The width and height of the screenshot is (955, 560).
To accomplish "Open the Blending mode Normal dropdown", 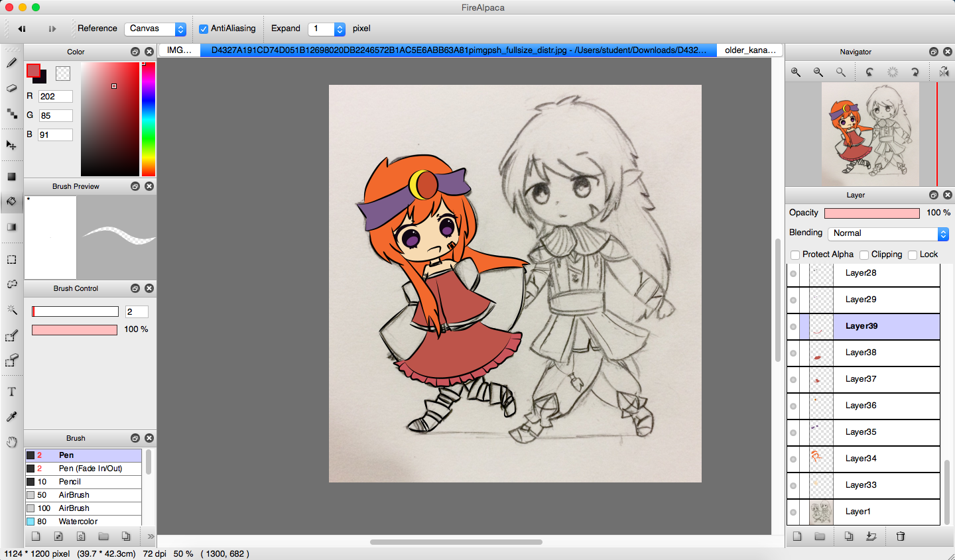I will click(888, 233).
